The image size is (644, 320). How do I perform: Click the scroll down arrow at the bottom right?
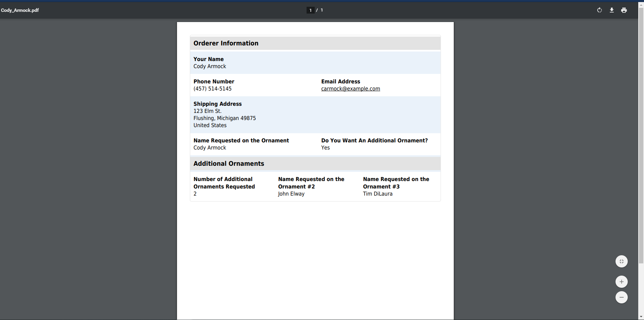click(x=641, y=317)
